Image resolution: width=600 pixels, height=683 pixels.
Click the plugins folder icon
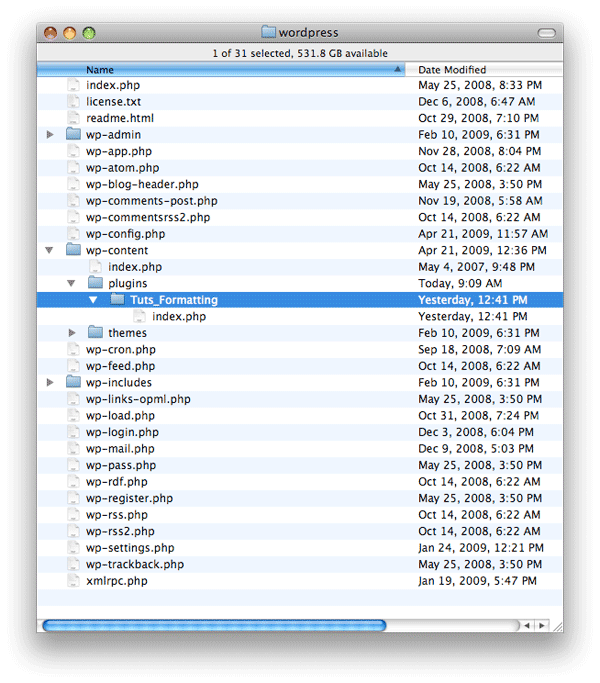95,283
